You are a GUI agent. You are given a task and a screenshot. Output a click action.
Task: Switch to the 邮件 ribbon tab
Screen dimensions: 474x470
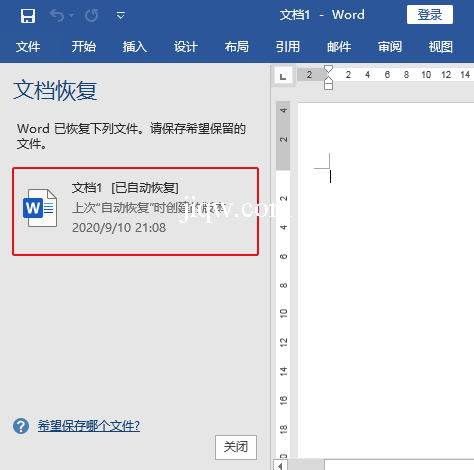pyautogui.click(x=339, y=47)
